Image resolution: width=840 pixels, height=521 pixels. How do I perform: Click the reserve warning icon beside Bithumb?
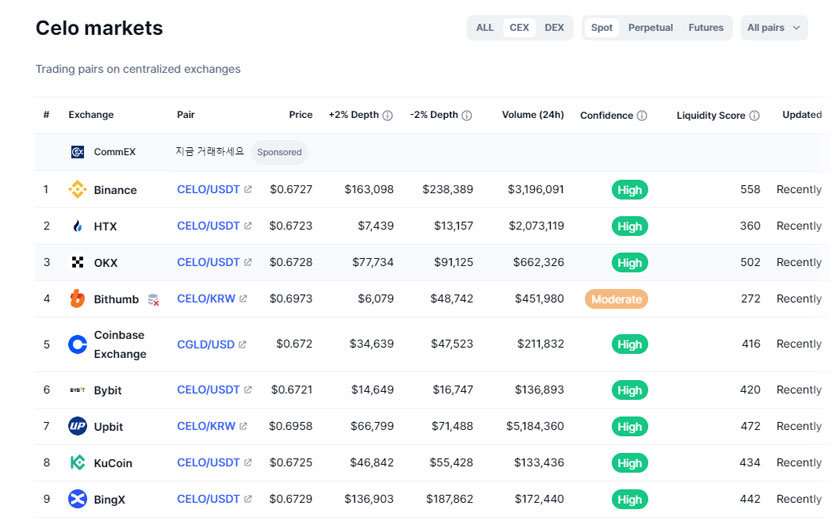click(154, 300)
